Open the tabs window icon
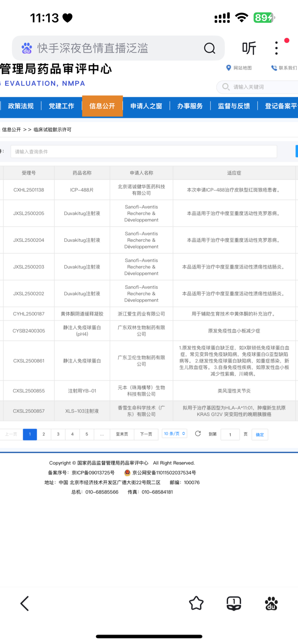Image resolution: width=298 pixels, height=644 pixels. pos(234,603)
